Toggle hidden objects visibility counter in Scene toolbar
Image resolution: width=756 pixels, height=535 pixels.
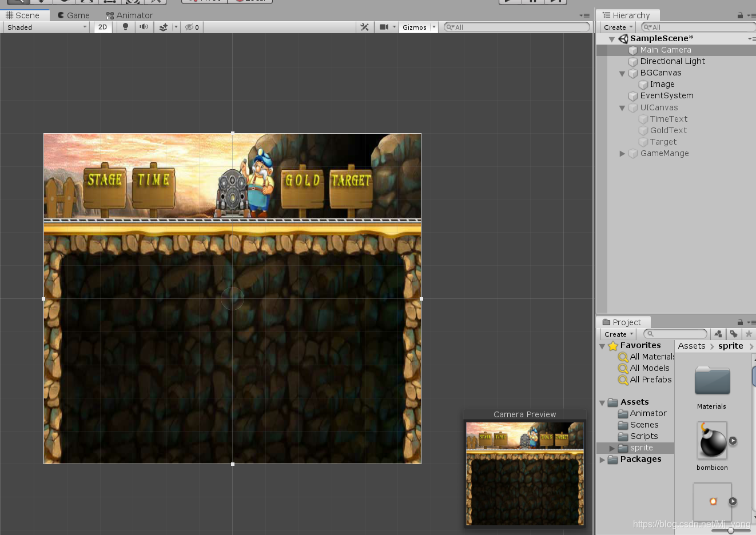coord(192,27)
